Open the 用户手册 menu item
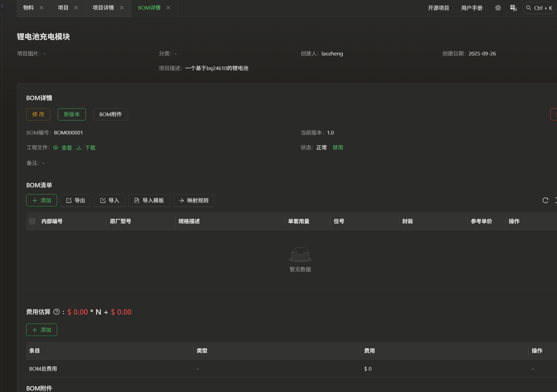The image size is (557, 392). pyautogui.click(x=472, y=8)
